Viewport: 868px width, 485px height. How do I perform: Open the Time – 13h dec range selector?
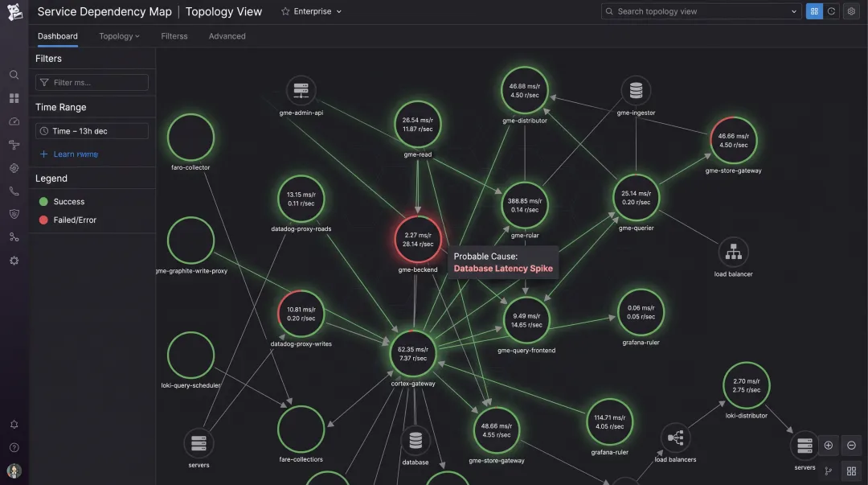point(92,131)
